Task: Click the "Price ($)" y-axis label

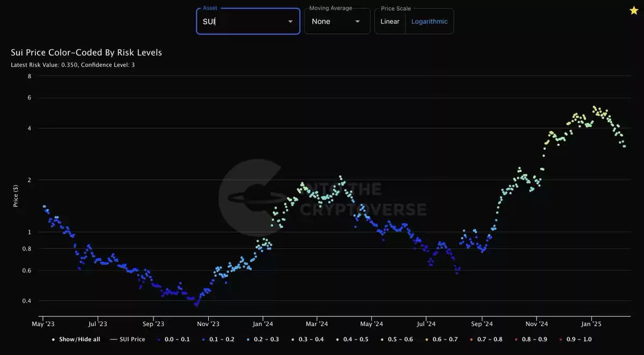Action: tap(16, 196)
